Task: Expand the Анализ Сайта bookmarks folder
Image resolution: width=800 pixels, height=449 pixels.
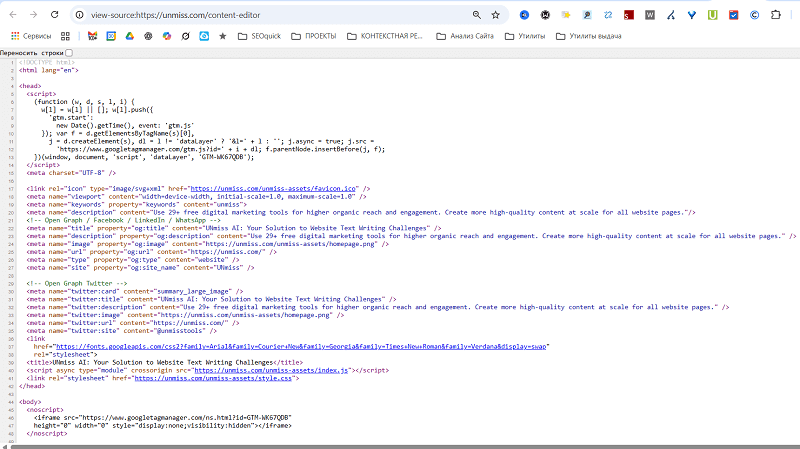Action: click(465, 36)
